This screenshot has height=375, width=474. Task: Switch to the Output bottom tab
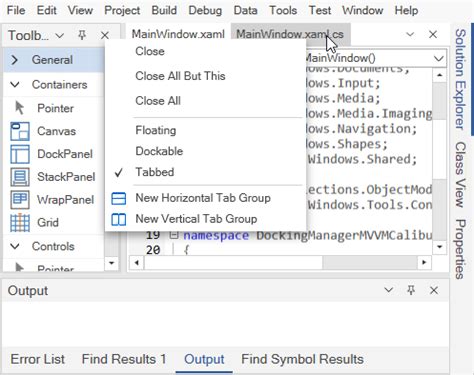204,359
